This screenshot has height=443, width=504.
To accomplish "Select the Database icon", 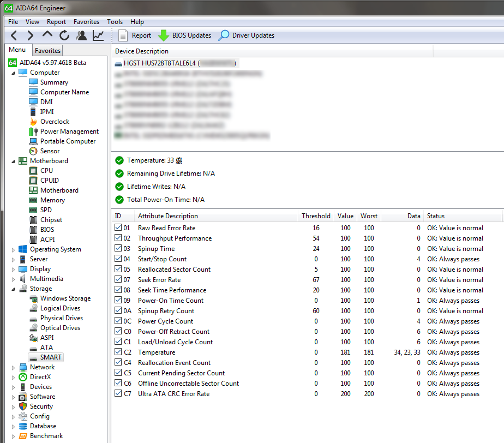I will (x=23, y=426).
